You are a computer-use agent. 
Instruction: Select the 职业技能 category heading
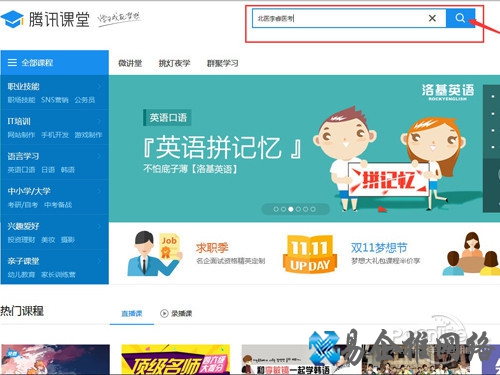tap(23, 86)
